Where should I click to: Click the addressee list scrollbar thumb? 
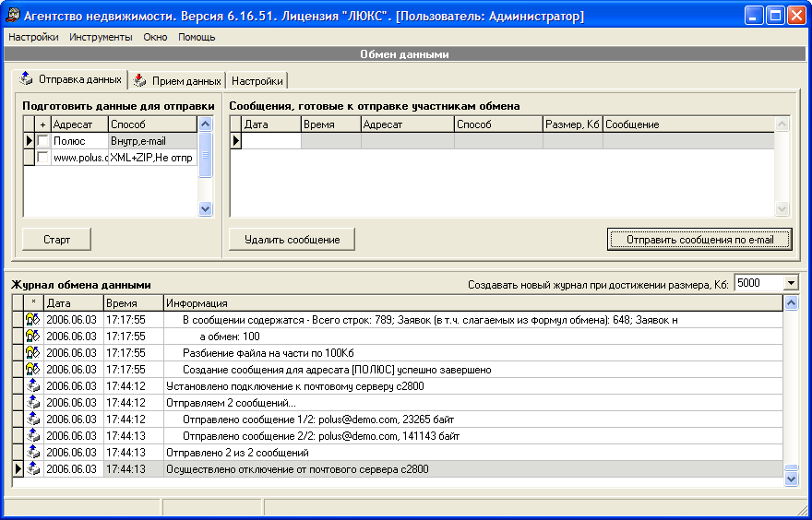point(206,154)
